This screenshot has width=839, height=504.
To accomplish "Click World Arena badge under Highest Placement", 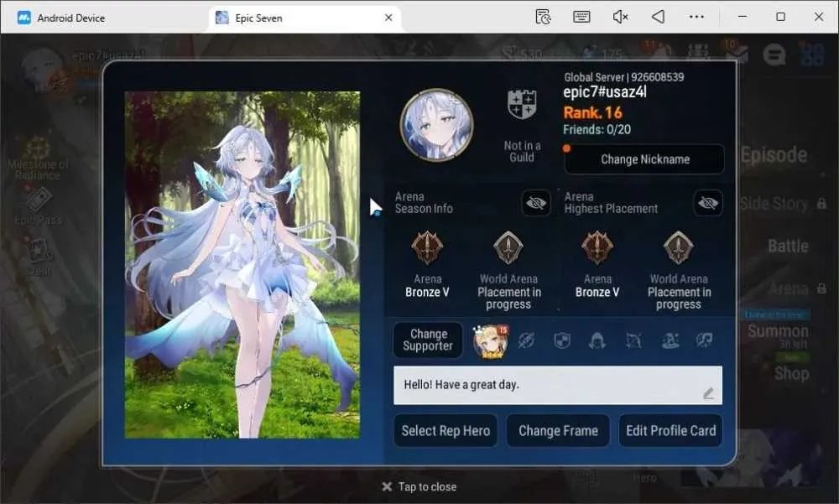I will click(679, 247).
